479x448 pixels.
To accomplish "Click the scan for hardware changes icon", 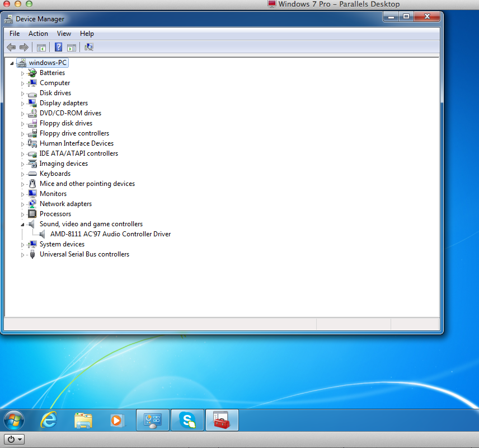I will [x=89, y=47].
